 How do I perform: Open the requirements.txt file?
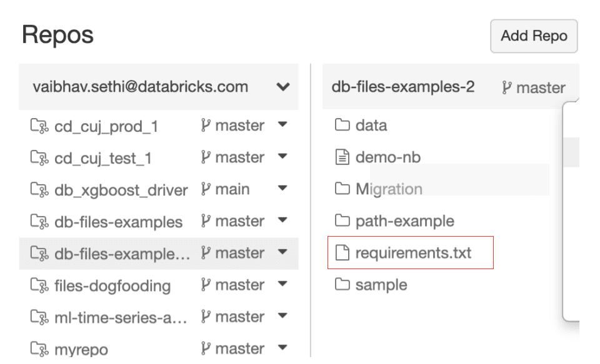point(413,253)
